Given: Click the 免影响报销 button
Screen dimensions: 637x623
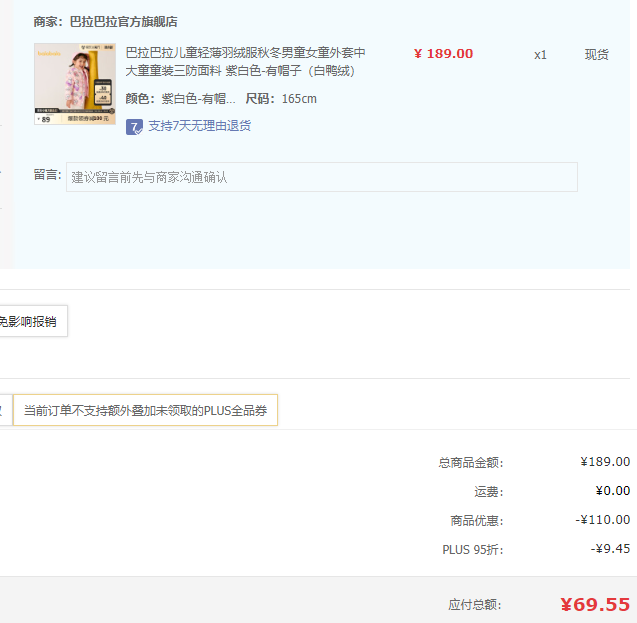Looking at the screenshot, I should pyautogui.click(x=32, y=321).
